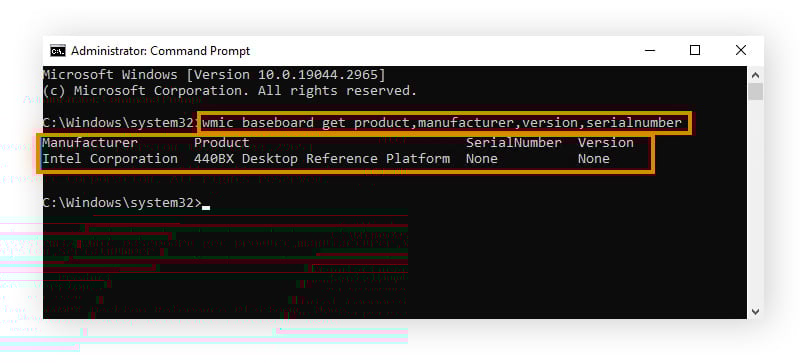
Task: Click the Command Prompt icon in title bar
Action: [58, 51]
